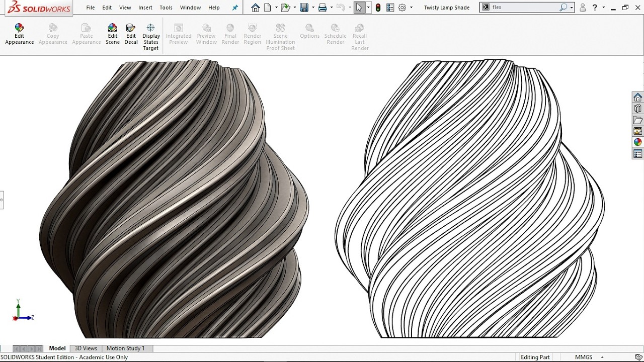Click the XYZ axis triad
This screenshot has width=644, height=362.
click(x=22, y=311)
